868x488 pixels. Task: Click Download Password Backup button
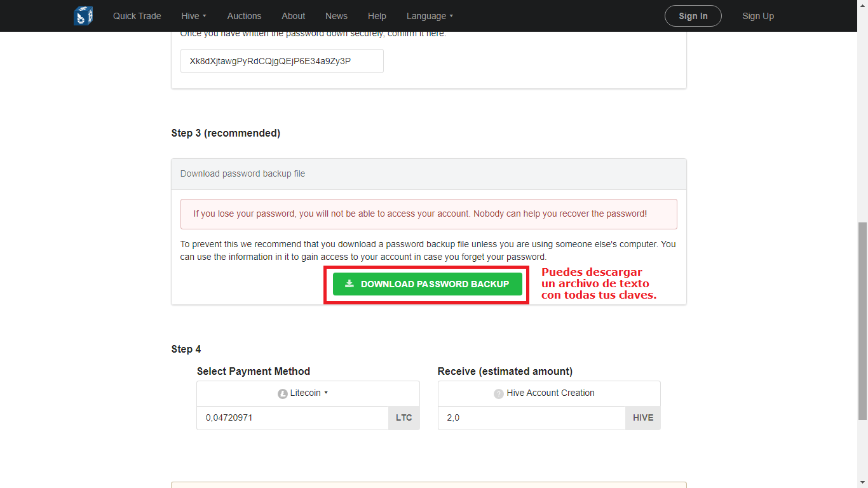(428, 284)
